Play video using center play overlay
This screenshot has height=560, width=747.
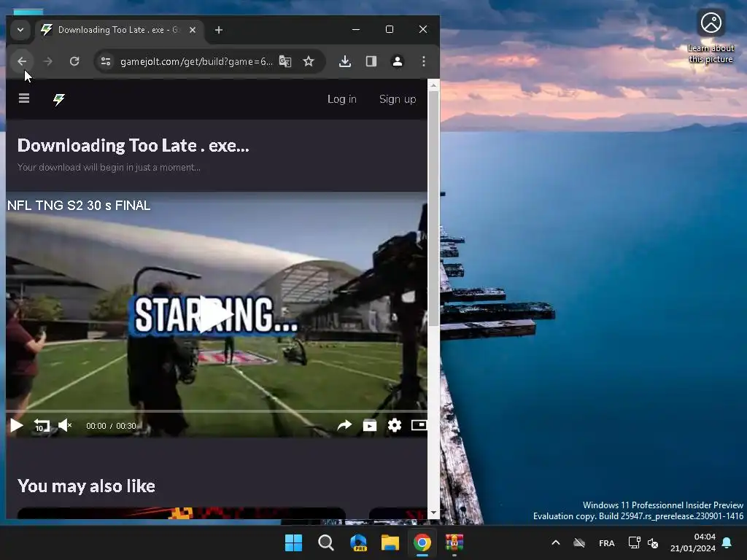[x=216, y=314]
